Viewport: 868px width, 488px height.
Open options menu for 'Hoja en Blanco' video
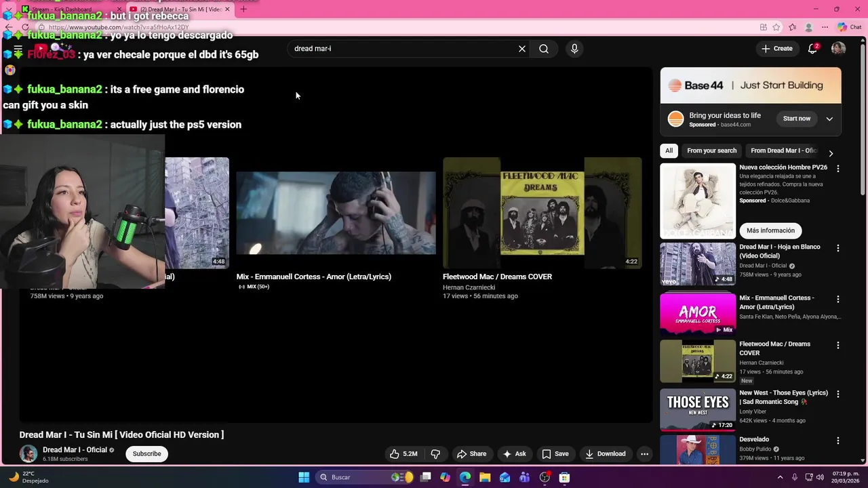[x=838, y=248]
